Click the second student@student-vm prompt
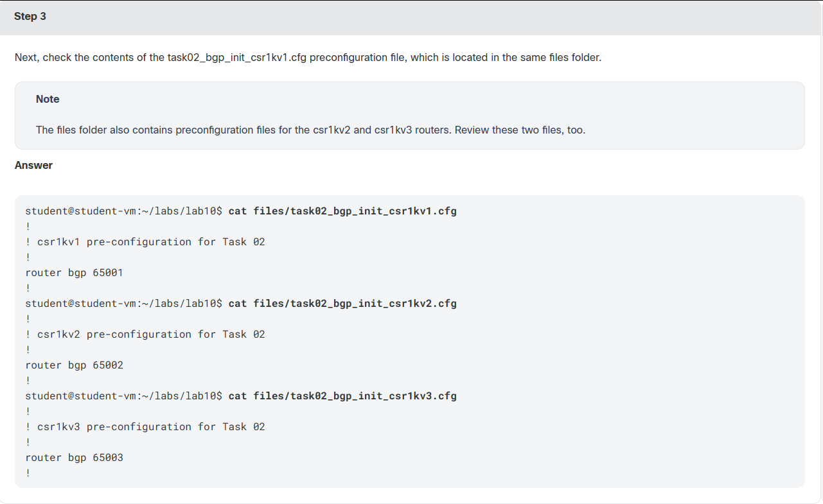This screenshot has height=504, width=823. [x=124, y=303]
